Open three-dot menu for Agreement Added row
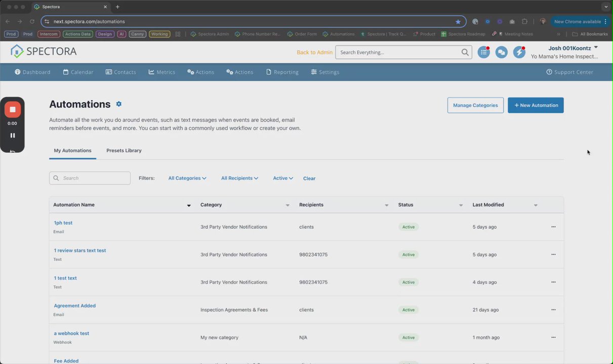The height and width of the screenshot is (364, 613). tap(553, 310)
